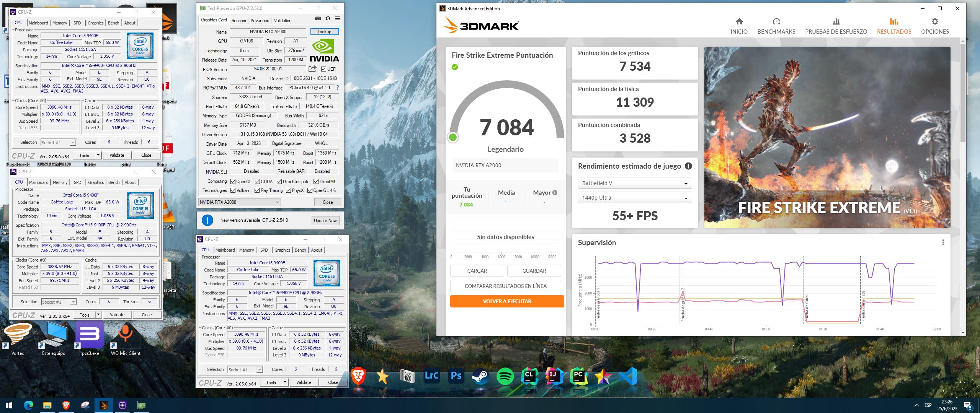
Task: Open notification center in system tray
Action: point(967,405)
